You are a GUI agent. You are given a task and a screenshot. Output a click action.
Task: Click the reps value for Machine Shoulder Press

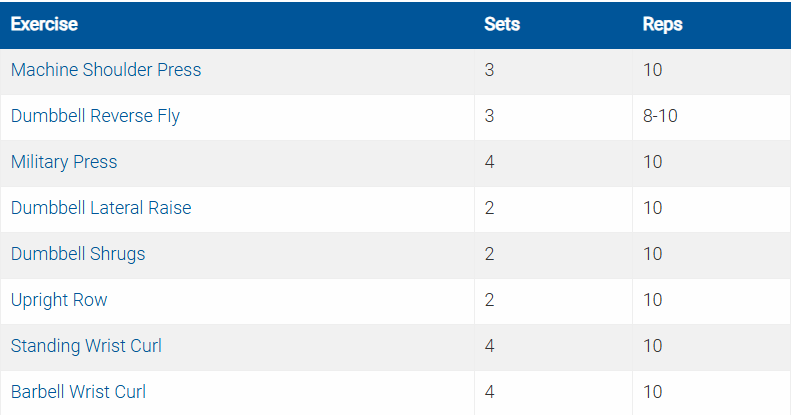coord(653,70)
